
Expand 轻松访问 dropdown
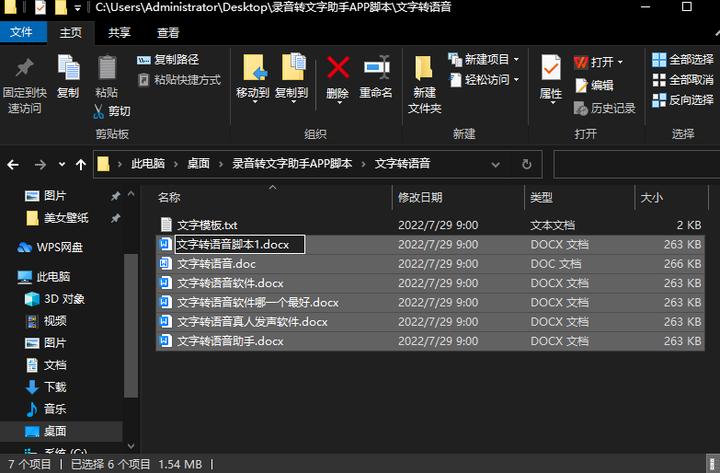(517, 79)
